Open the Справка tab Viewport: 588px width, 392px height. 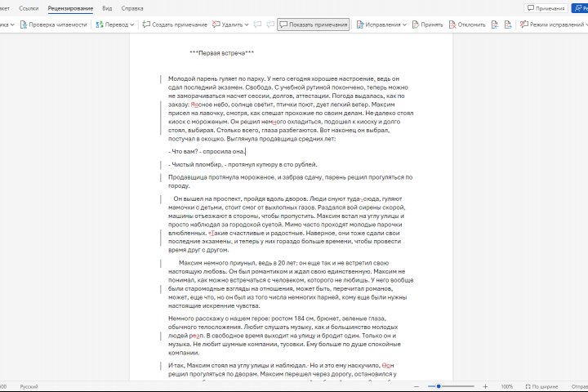(132, 8)
